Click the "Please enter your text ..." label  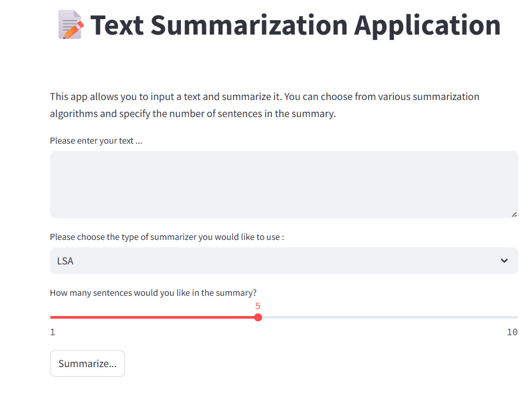96,141
